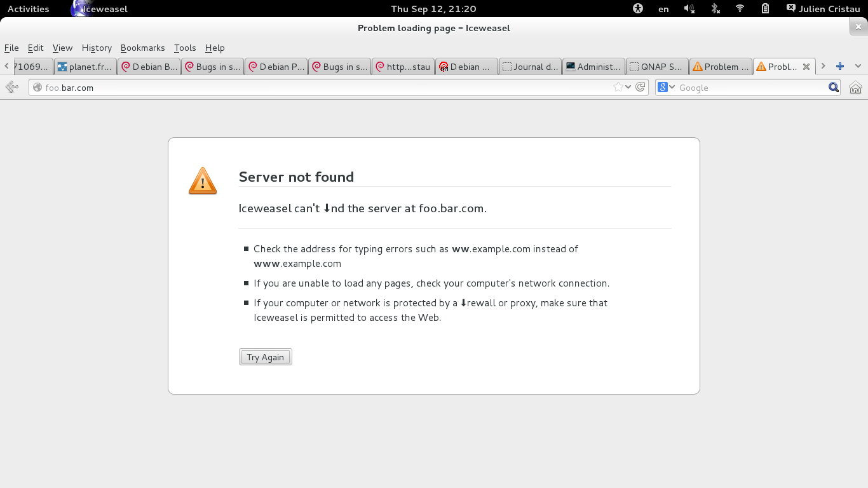
Task: Open the Edit menu
Action: 36,48
